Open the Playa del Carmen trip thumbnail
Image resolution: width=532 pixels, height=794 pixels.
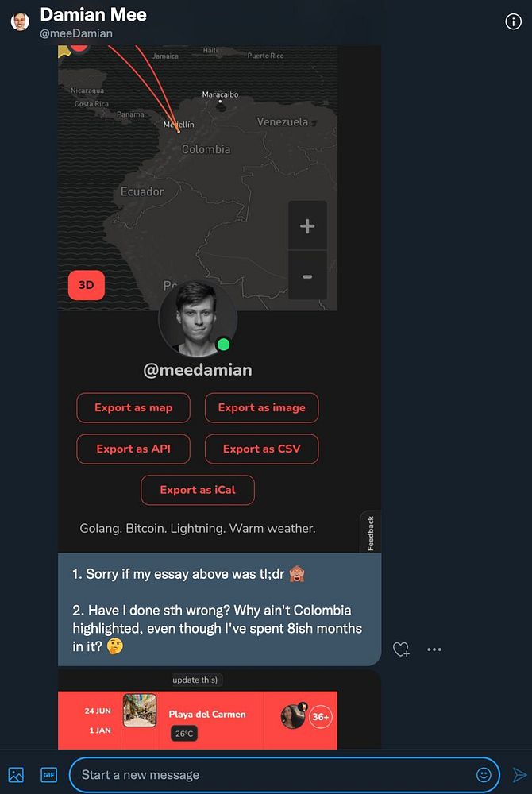[x=140, y=711]
